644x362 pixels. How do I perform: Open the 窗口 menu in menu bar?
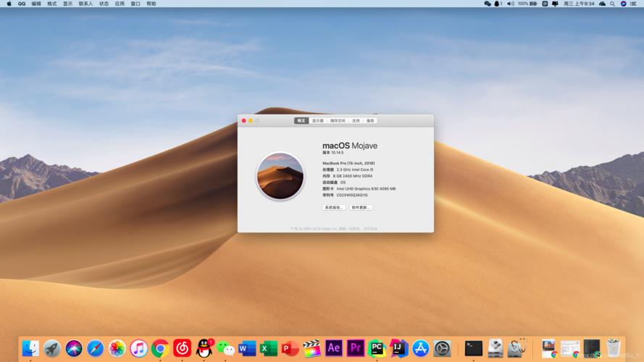pos(135,4)
